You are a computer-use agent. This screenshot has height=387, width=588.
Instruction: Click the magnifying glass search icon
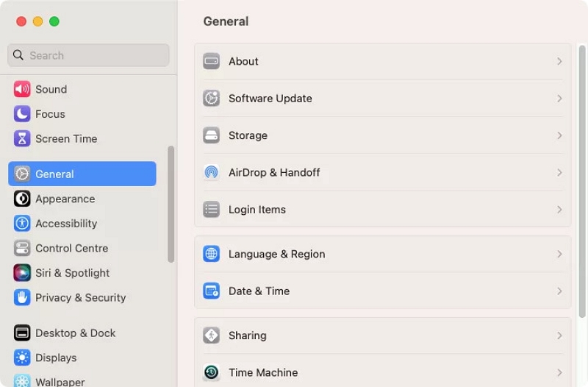tap(18, 55)
